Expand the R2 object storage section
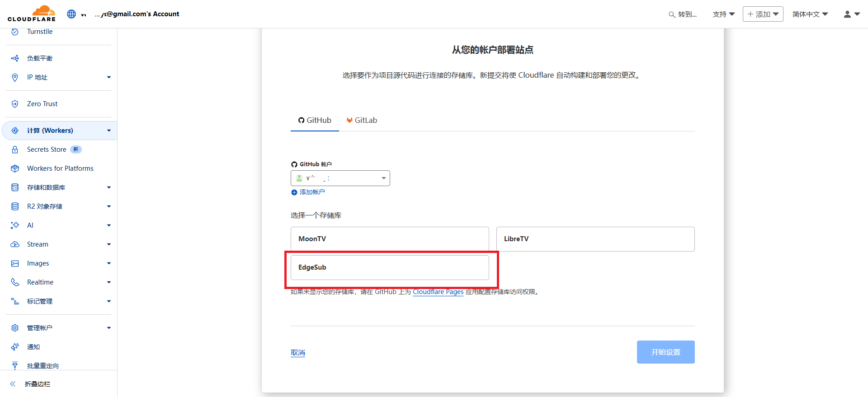The height and width of the screenshot is (397, 868). click(x=108, y=206)
